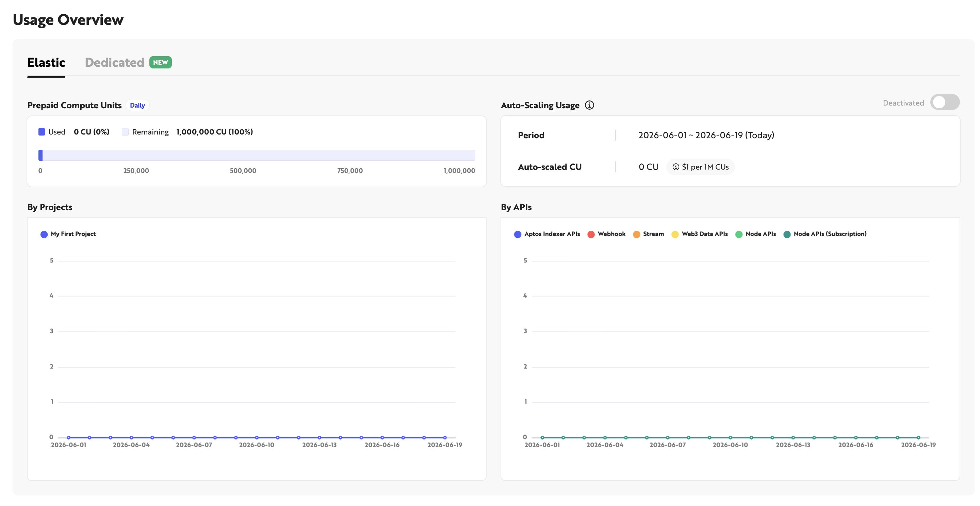980x506 pixels.
Task: Click the prepaid compute units progress bar
Action: pyautogui.click(x=257, y=155)
